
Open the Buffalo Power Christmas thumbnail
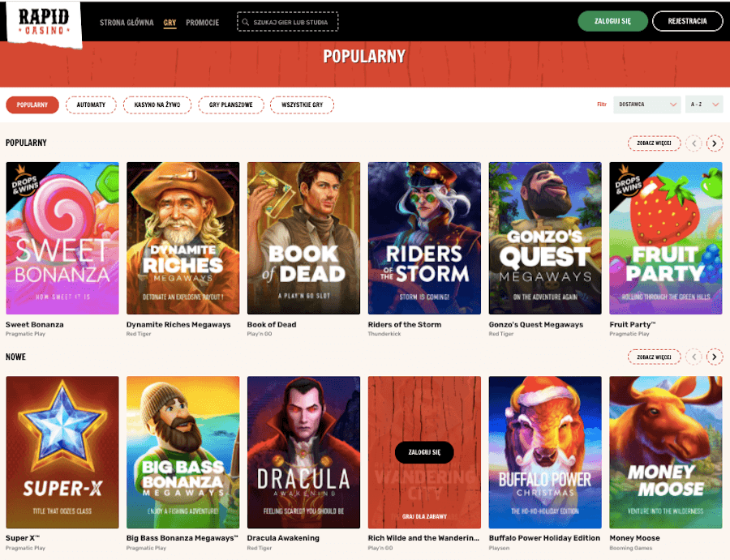pos(545,452)
